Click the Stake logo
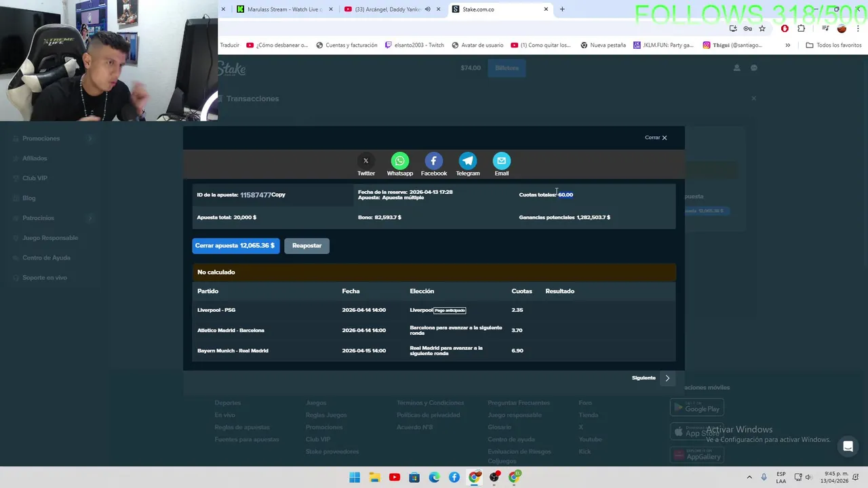Screen dimensions: 868x488 coord(232,68)
